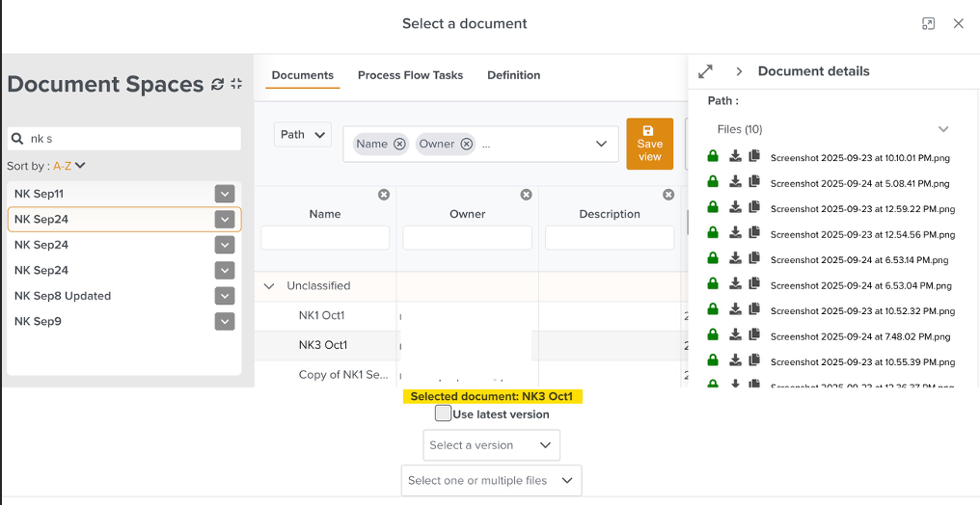Remove the Name chip from column filter

[x=399, y=144]
